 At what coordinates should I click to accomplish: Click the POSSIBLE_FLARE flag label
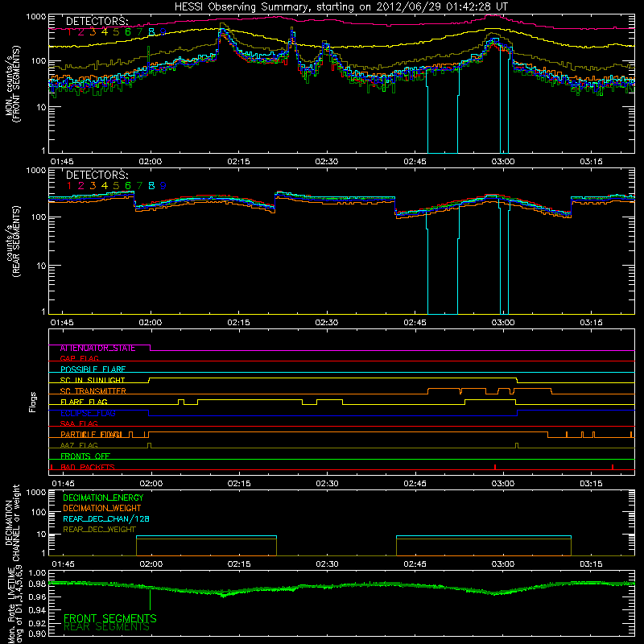pos(93,369)
